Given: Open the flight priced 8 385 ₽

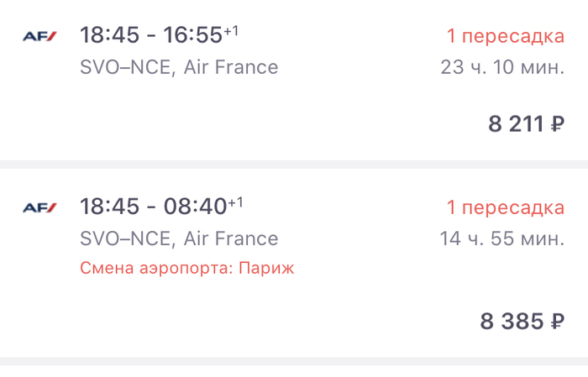Looking at the screenshot, I should click(522, 322).
